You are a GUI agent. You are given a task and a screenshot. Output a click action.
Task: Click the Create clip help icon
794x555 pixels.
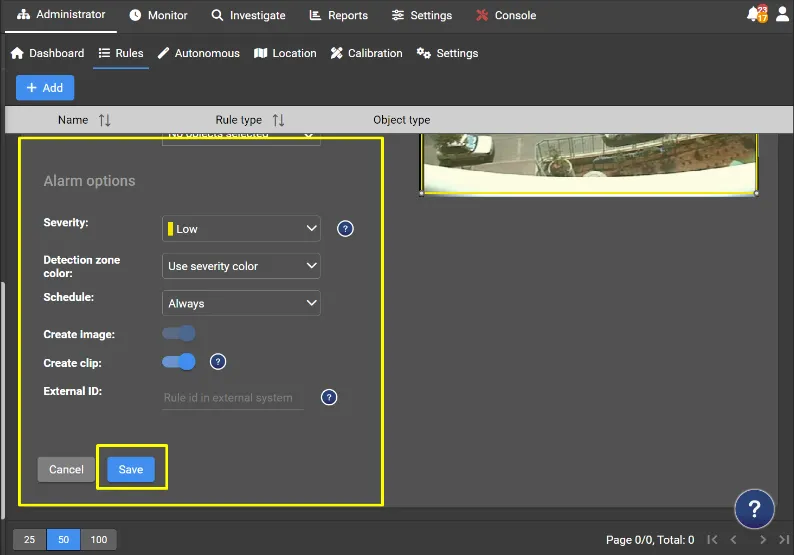point(218,362)
